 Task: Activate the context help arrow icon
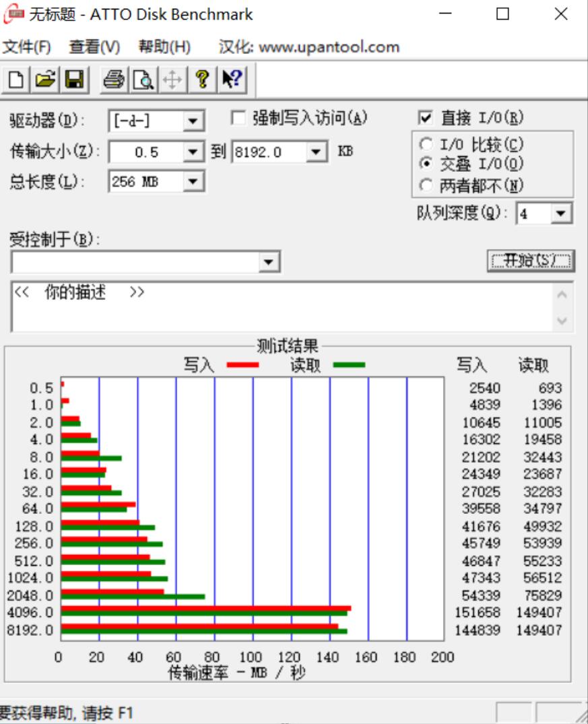[232, 78]
